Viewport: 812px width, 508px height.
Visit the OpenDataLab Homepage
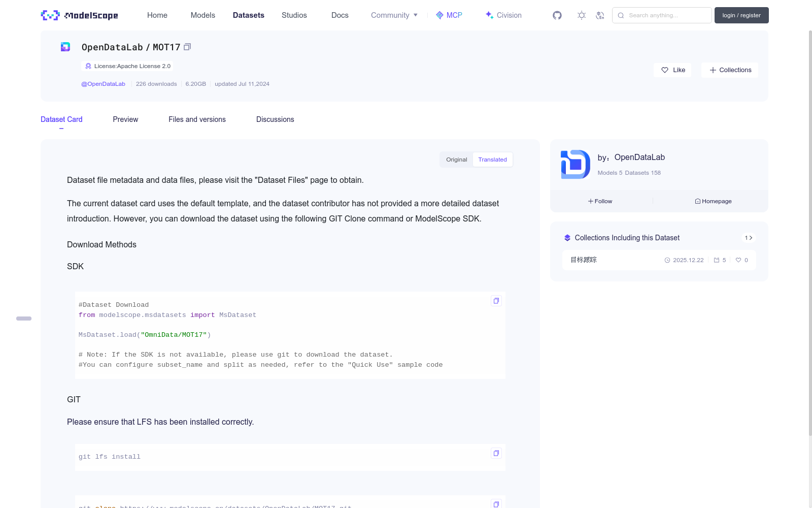(714, 201)
